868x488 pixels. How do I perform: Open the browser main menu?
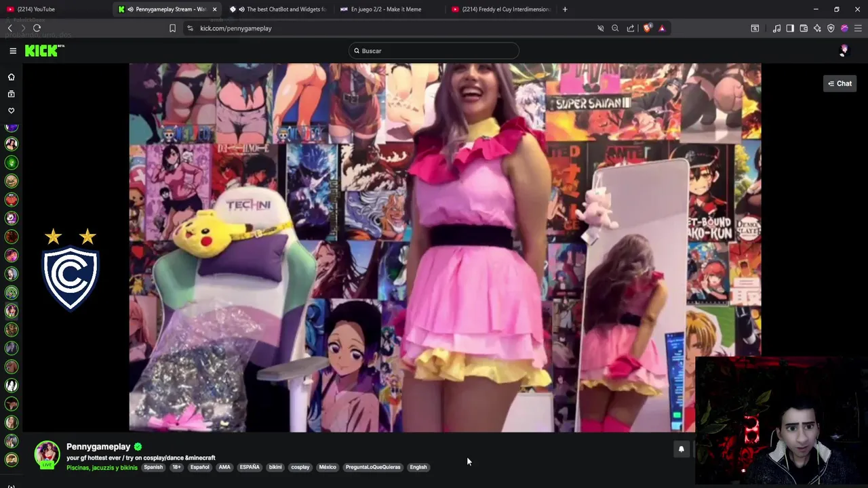858,28
